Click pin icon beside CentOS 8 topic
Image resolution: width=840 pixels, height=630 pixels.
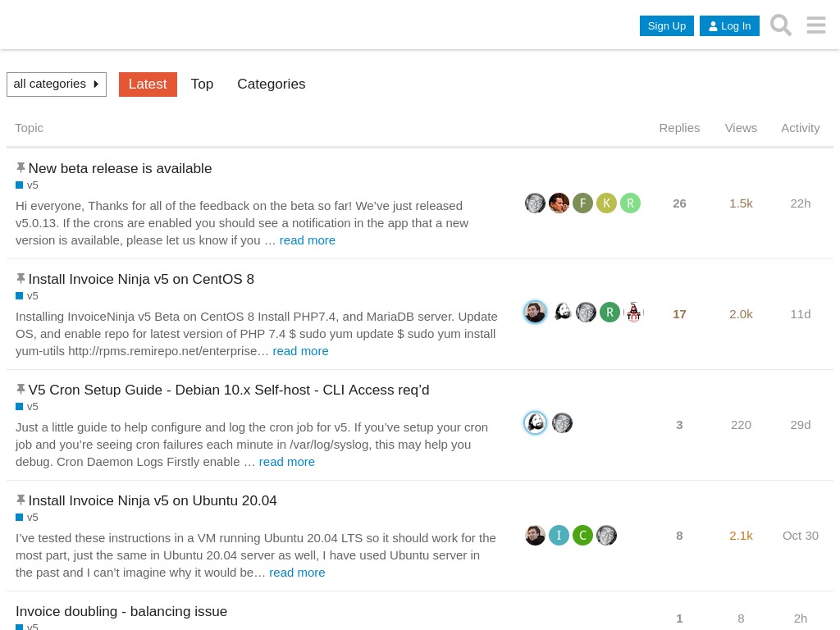click(21, 279)
